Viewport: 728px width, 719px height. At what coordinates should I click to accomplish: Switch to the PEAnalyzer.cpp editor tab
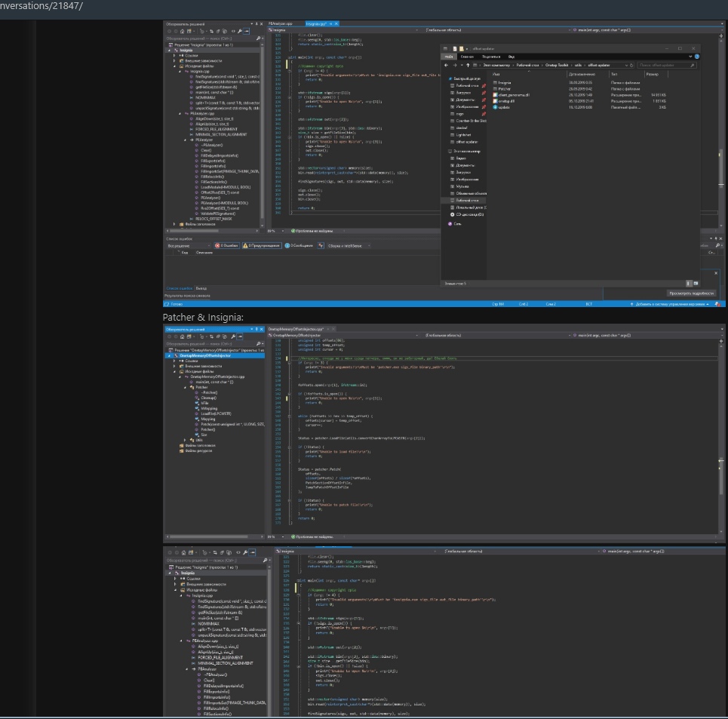click(281, 23)
